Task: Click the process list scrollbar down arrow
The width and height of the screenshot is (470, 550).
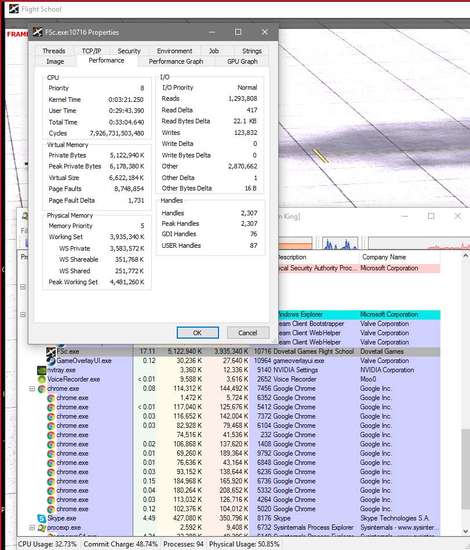Action: point(465,531)
